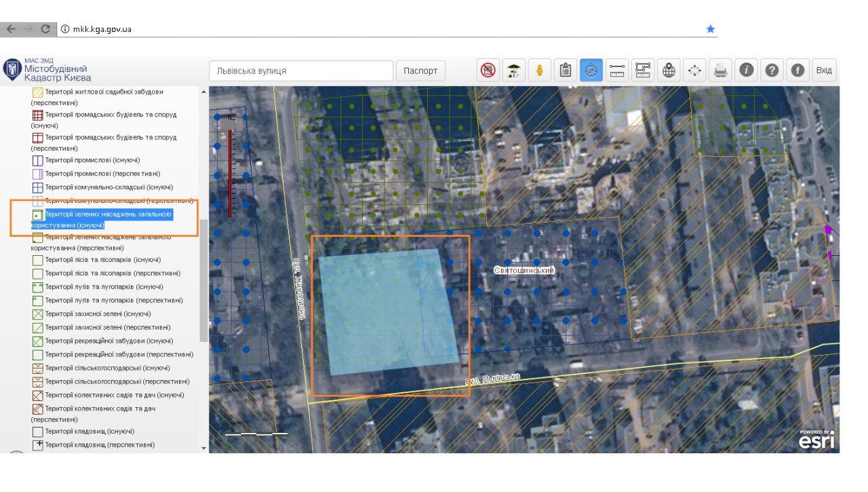Click the Львівська вулиця search field
Screen dimensions: 868x492
[x=300, y=71]
